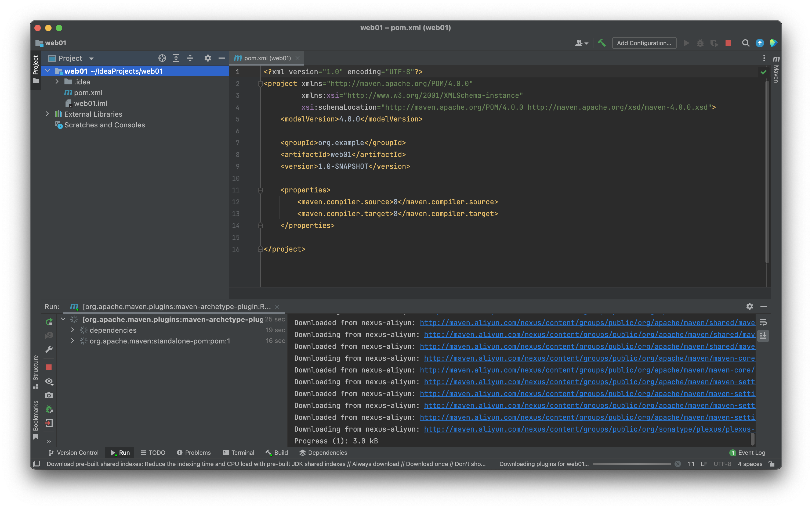812x509 pixels.
Task: Open the plexus download URL link
Action: [589, 429]
